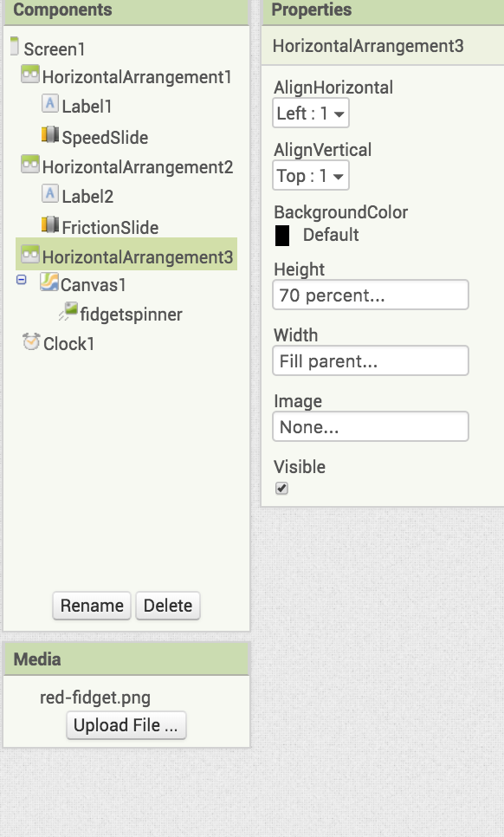This screenshot has width=504, height=837.
Task: Click the Media panel header
Action: [x=126, y=659]
